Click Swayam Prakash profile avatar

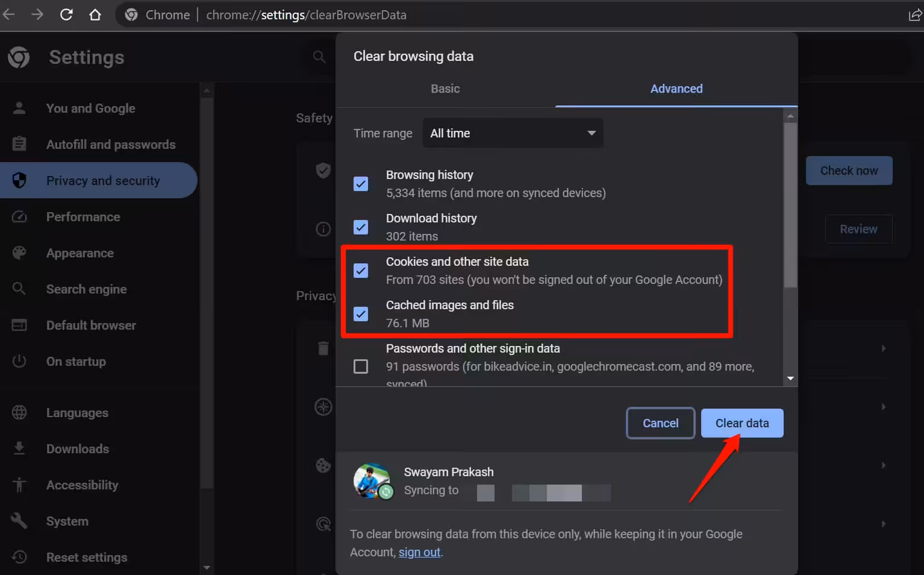[372, 480]
